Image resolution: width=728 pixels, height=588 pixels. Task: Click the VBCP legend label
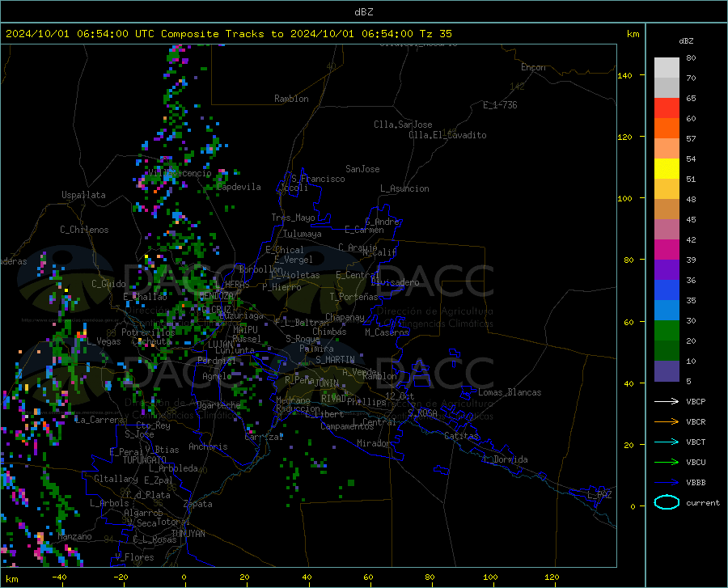(696, 401)
